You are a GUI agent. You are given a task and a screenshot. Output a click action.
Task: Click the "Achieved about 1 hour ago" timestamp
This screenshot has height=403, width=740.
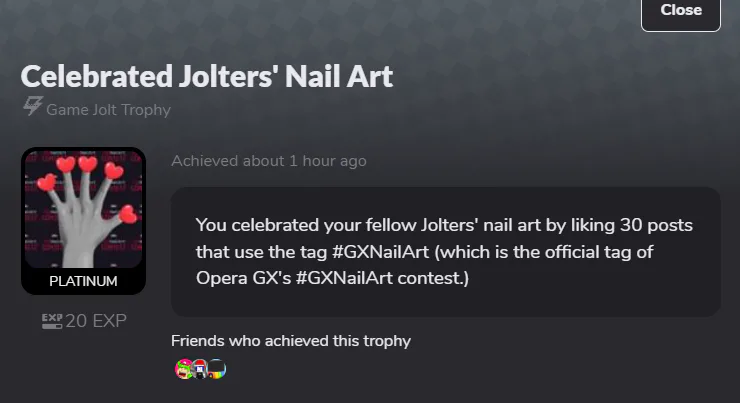[268, 161]
